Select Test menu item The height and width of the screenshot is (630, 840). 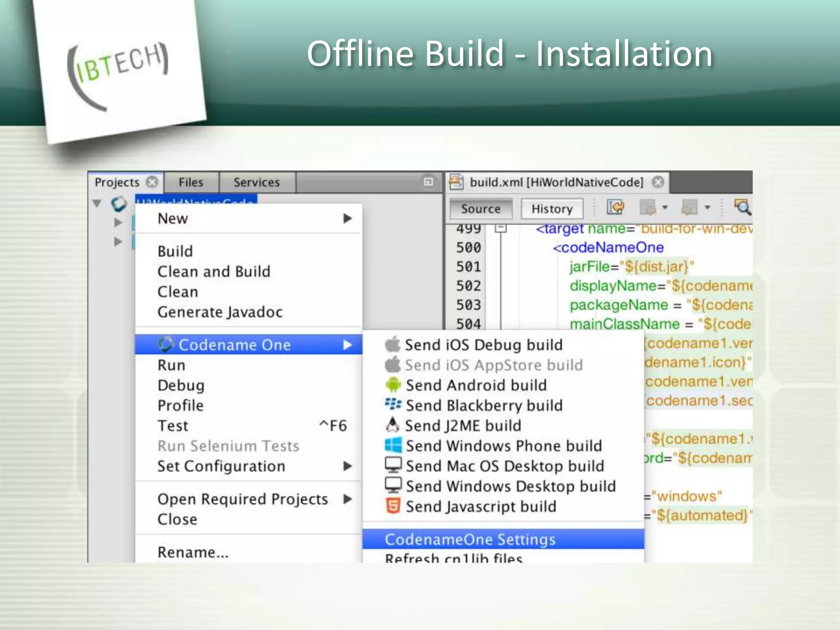[249, 426]
